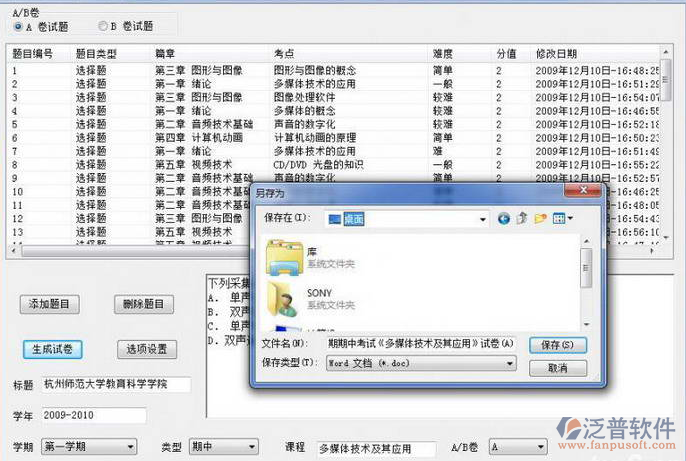The image size is (686, 461).
Task: Click row 13 第五章 视频技术 cell
Action: click(193, 232)
